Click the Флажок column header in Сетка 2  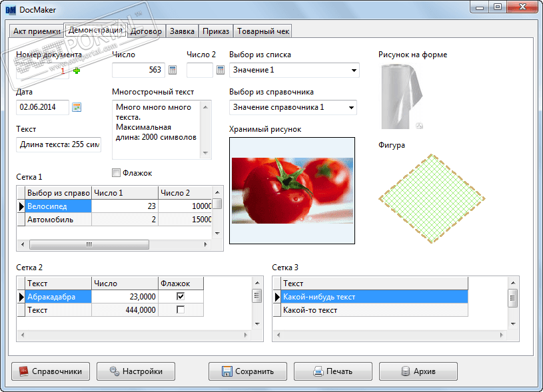coord(181,284)
